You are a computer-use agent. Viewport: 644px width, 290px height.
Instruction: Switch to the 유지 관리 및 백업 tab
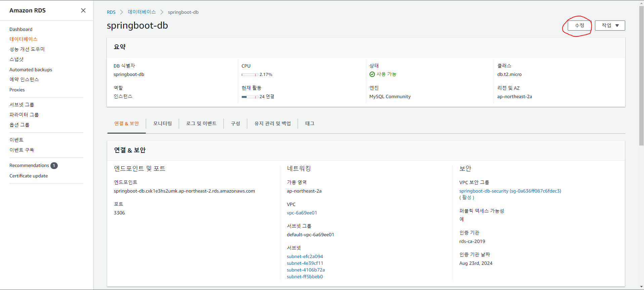272,124
